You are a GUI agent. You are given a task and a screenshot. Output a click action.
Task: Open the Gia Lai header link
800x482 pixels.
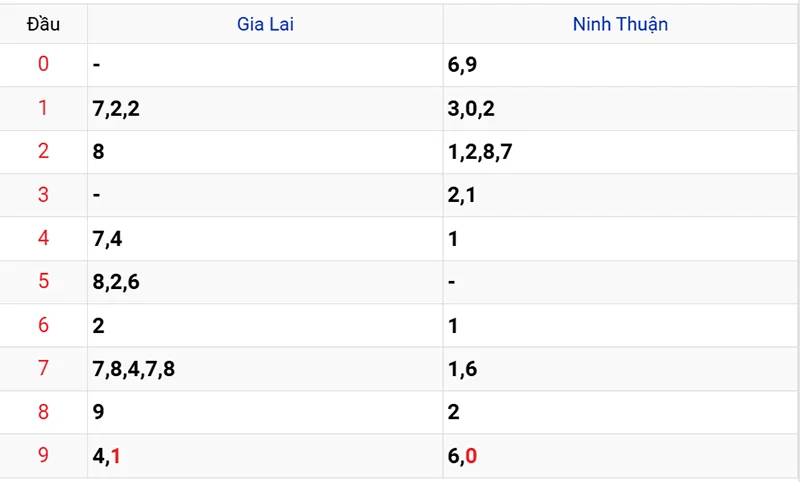265,24
